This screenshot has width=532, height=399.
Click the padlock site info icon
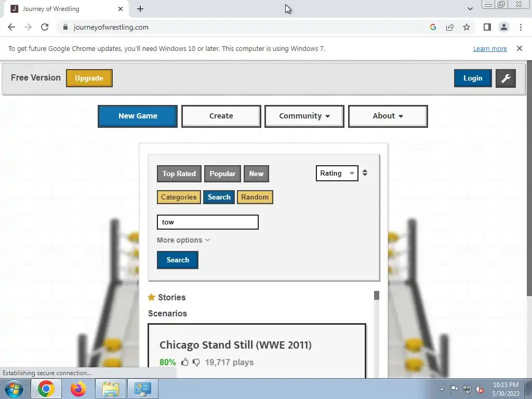65,27
